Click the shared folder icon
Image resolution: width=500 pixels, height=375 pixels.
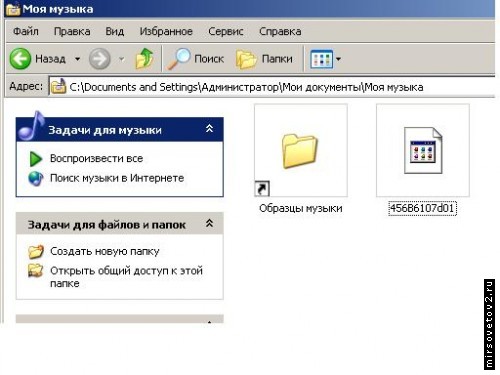[36, 270]
